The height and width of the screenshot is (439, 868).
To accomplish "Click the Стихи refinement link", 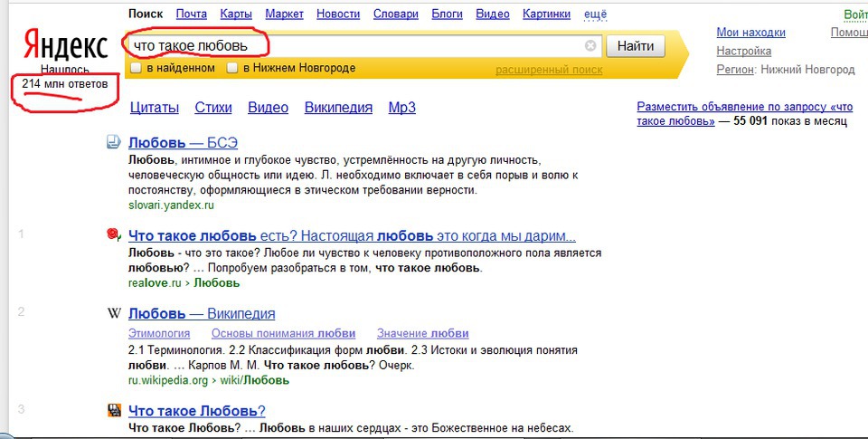I will 213,108.
